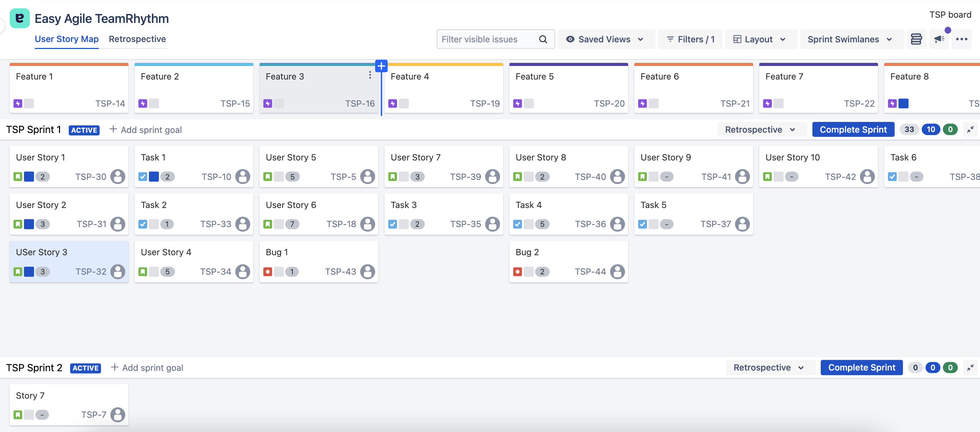Collapse TSP Sprint 2 swimlane

970,367
